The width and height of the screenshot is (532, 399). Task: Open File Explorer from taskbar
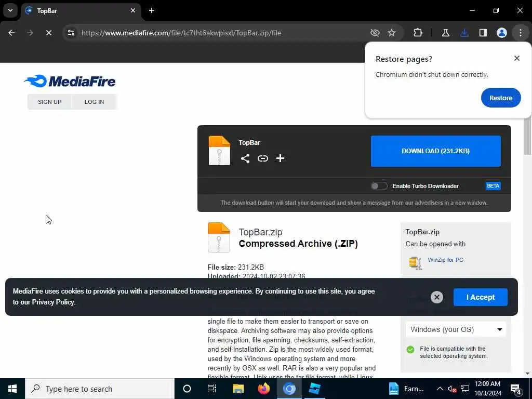pos(238,389)
